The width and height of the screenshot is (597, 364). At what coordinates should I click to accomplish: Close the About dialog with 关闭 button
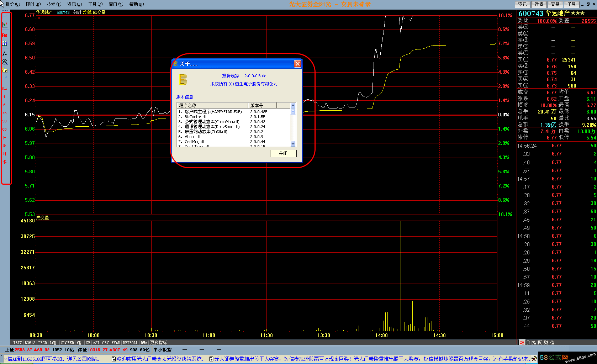[283, 153]
